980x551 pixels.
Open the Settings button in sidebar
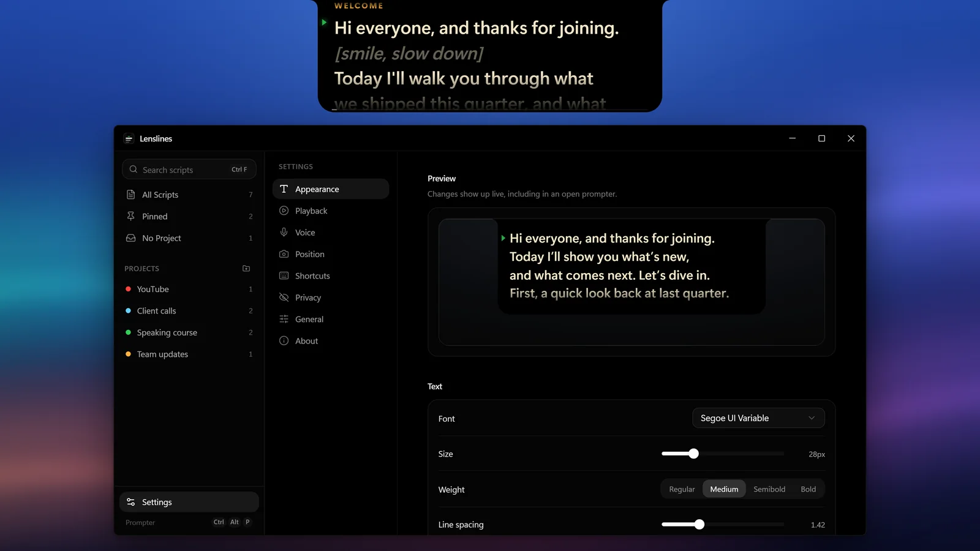pyautogui.click(x=189, y=502)
